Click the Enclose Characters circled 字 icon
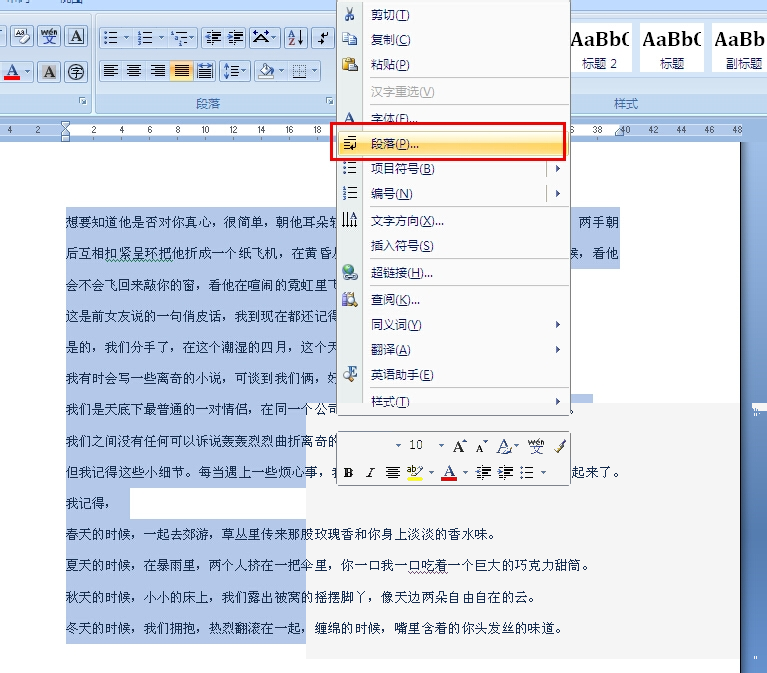This screenshot has height=673, width=767. point(76,72)
